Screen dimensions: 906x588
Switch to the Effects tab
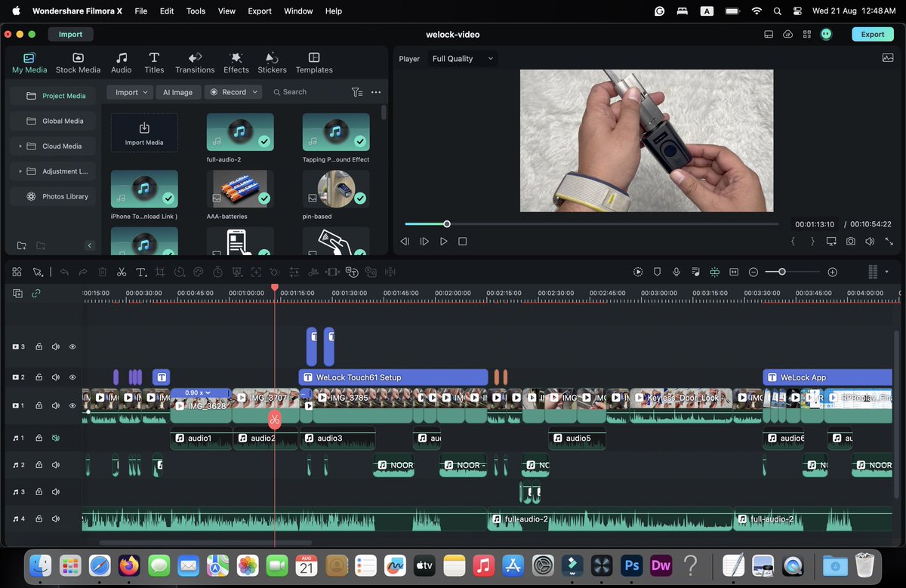click(236, 63)
